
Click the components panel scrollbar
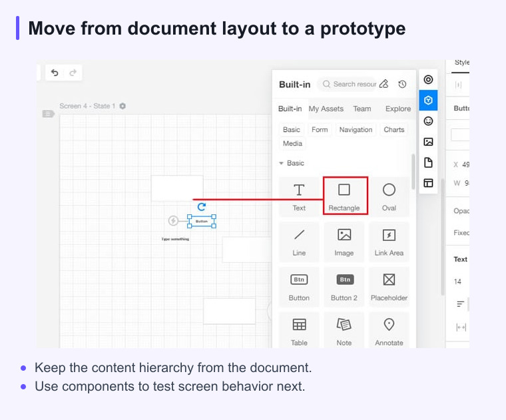(x=413, y=172)
